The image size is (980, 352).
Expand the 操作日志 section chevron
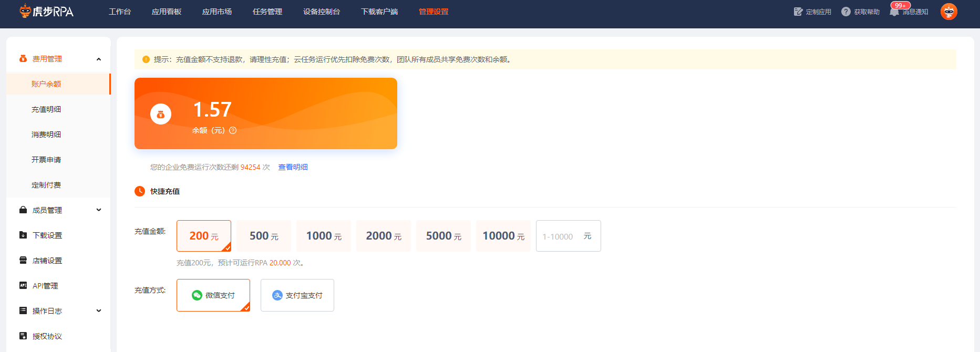(99, 311)
